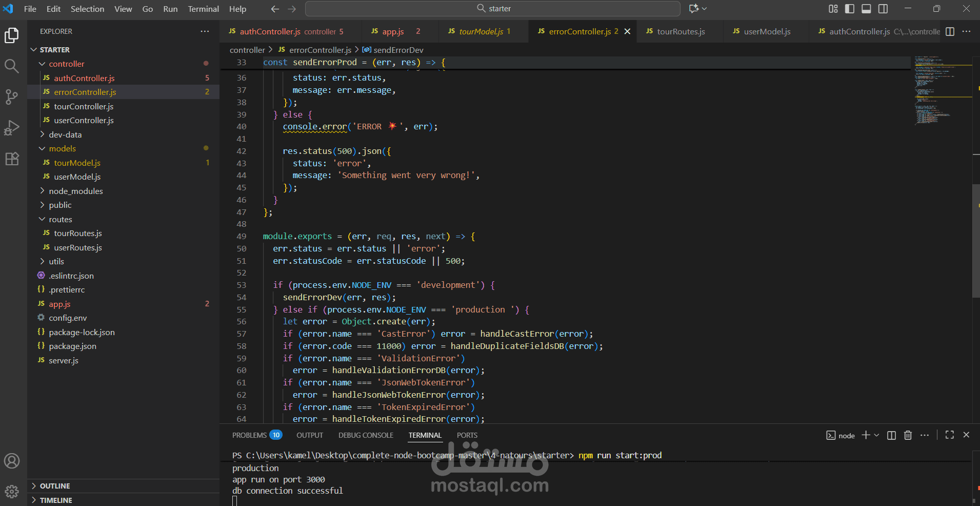
Task: Close the errorController.js editor tab
Action: (x=627, y=31)
